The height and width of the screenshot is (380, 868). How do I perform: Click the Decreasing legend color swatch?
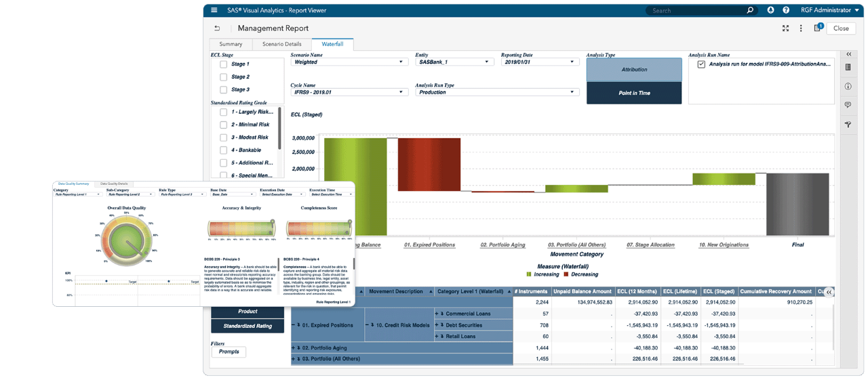click(x=566, y=274)
